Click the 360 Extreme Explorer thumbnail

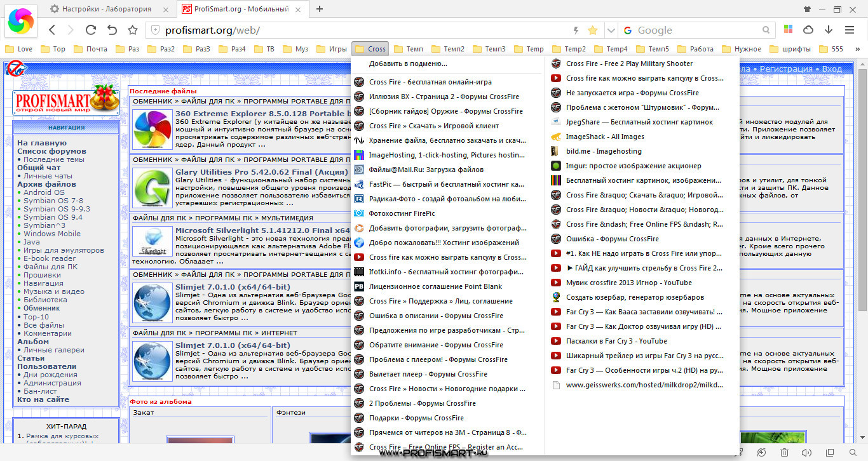coord(152,130)
